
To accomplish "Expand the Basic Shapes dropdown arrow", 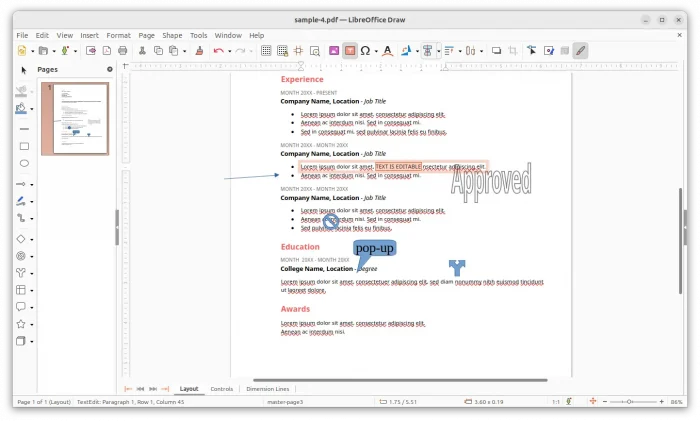I will pyautogui.click(x=32, y=240).
